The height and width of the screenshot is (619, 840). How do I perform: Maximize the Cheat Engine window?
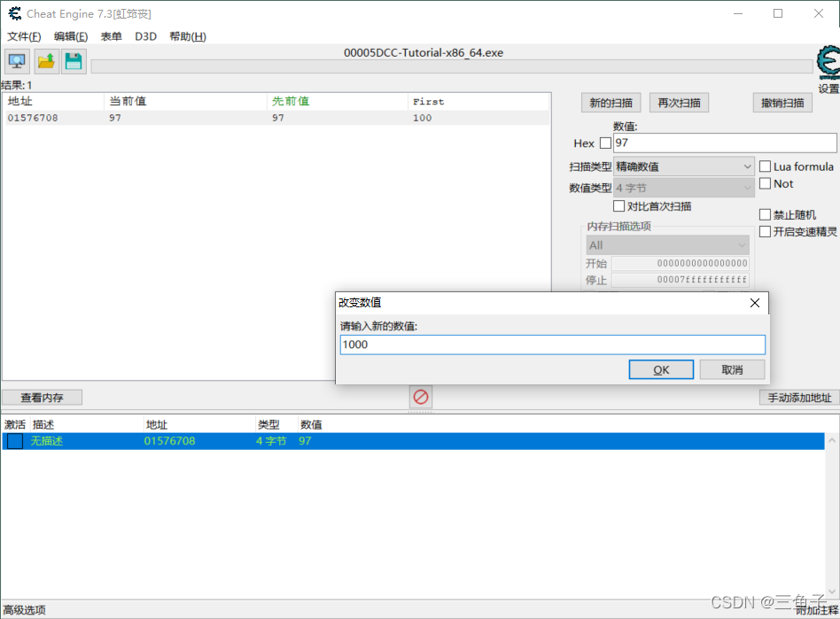[778, 13]
